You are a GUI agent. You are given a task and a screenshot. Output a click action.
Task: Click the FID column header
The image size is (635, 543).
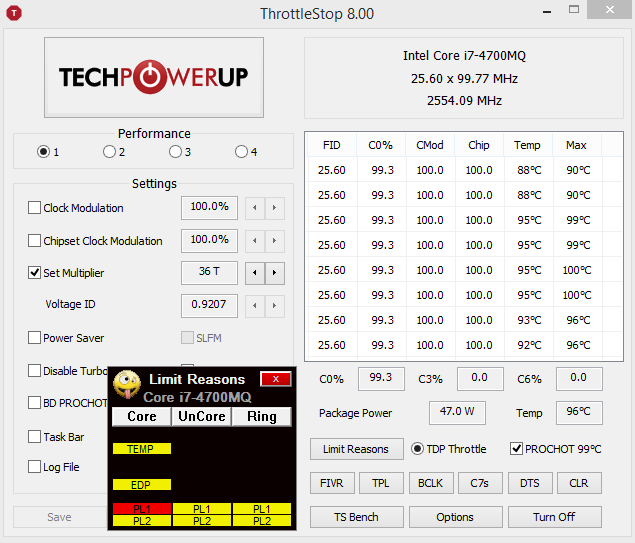click(332, 145)
